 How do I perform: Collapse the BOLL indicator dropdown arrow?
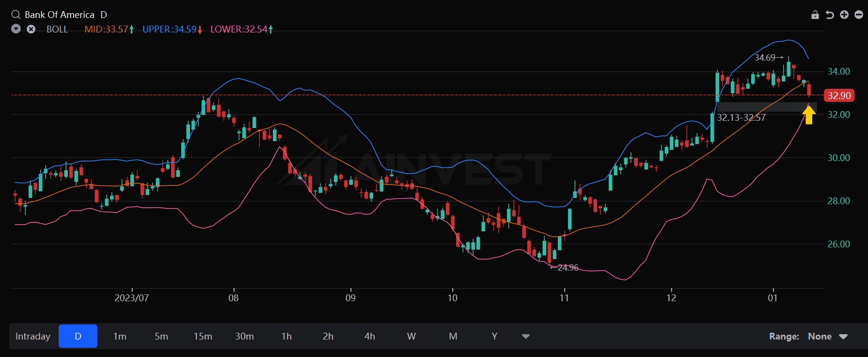pyautogui.click(x=16, y=29)
